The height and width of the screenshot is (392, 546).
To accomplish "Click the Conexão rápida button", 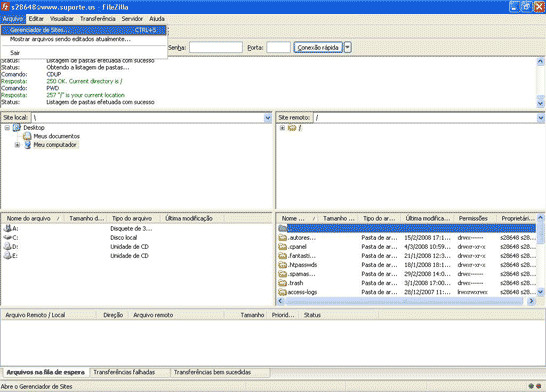I will tap(318, 47).
